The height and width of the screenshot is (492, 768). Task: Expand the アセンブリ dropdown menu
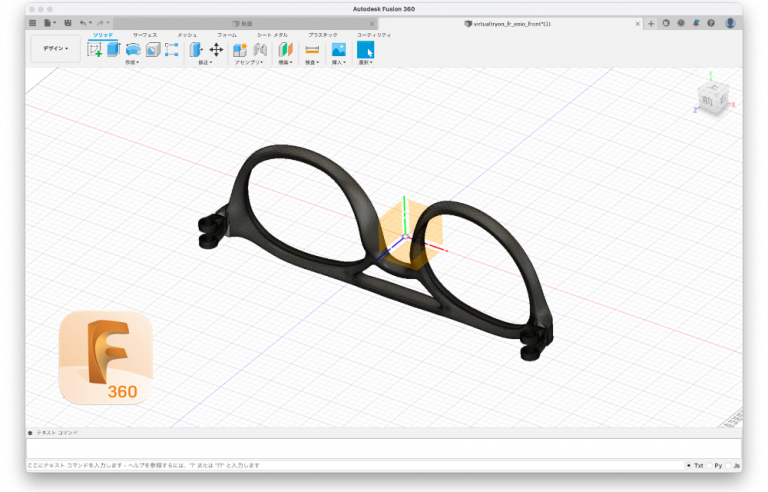coord(248,62)
